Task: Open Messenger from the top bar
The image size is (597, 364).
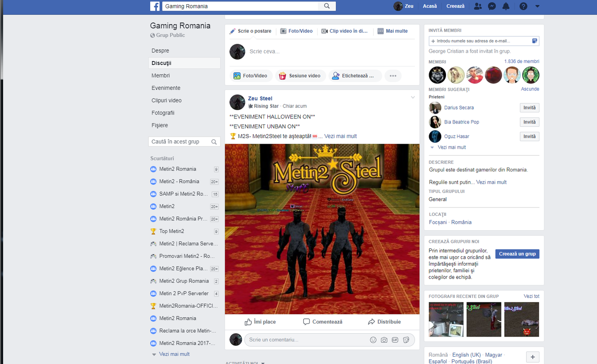Action: pyautogui.click(x=492, y=6)
